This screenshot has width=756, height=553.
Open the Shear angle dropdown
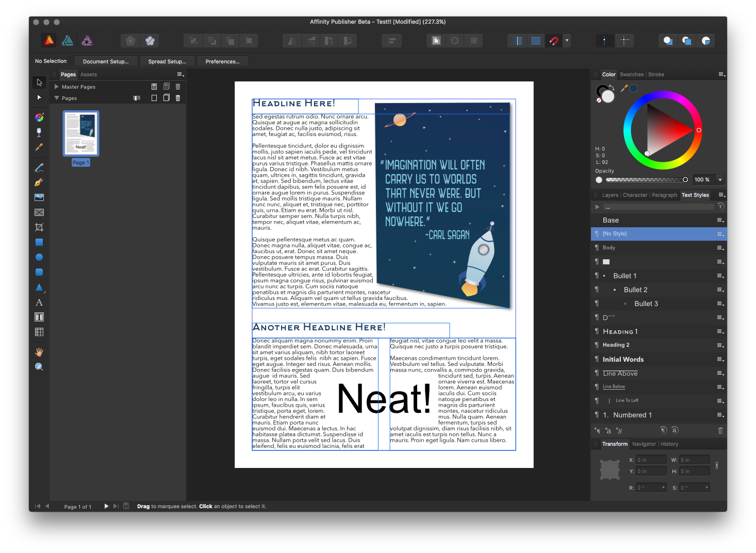tap(706, 488)
